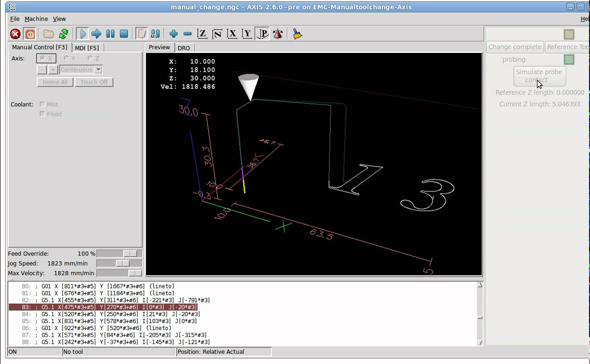
Task: Enable the Mist coolant checkbox
Action: [x=42, y=104]
